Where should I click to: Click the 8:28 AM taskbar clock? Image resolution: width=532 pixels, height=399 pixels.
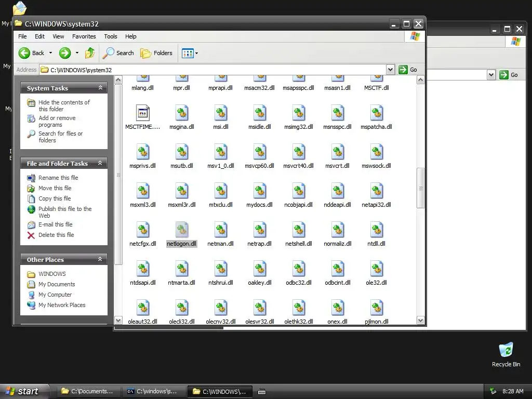(513, 391)
